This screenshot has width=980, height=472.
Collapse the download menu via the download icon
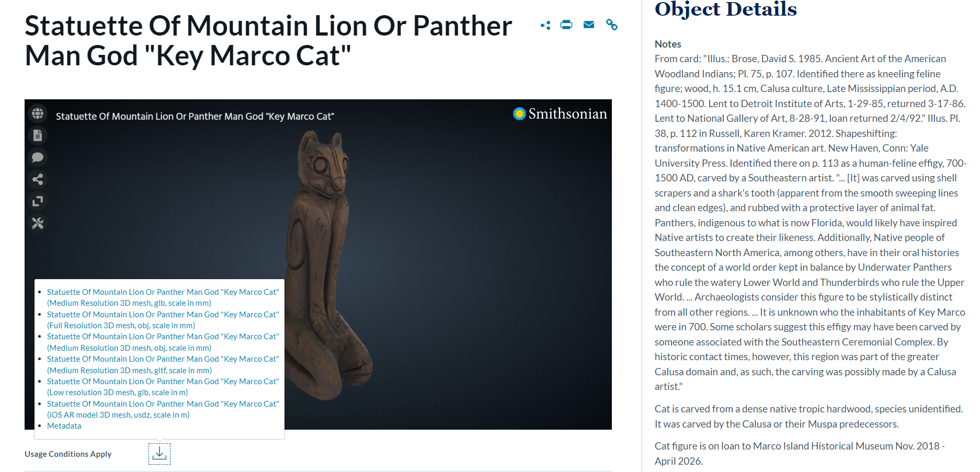pyautogui.click(x=159, y=454)
